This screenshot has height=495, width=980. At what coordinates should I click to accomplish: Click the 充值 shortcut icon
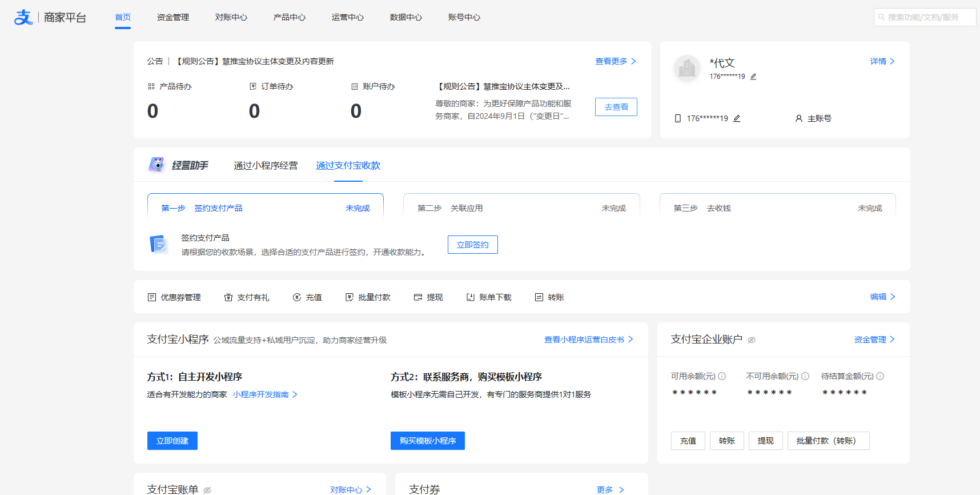click(x=297, y=297)
